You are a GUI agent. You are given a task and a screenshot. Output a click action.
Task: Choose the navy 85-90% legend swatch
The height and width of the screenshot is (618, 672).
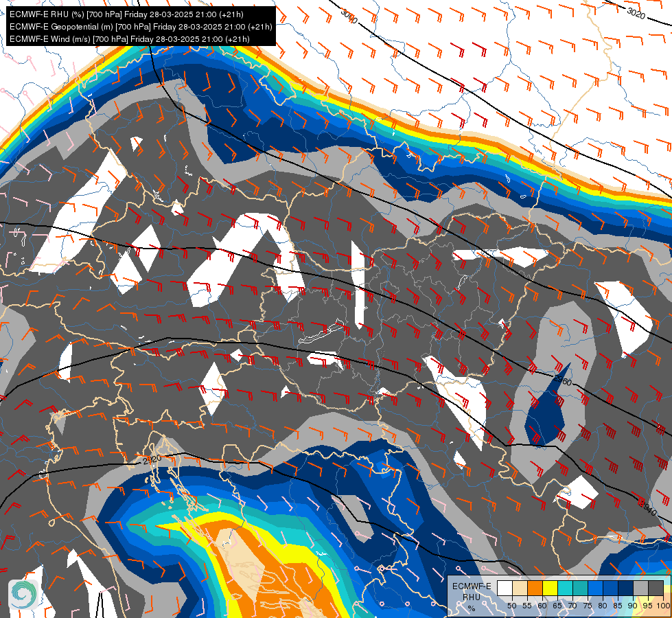pyautogui.click(x=626, y=588)
